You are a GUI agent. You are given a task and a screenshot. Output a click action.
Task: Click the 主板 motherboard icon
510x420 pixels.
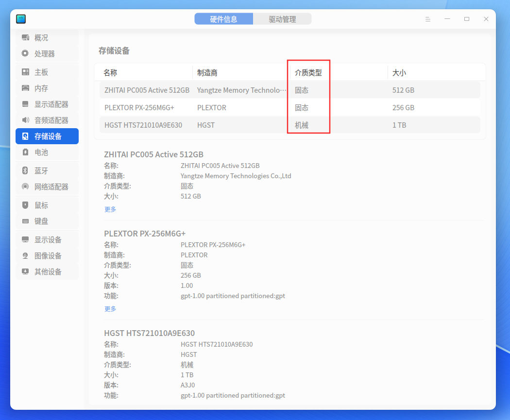coord(25,72)
